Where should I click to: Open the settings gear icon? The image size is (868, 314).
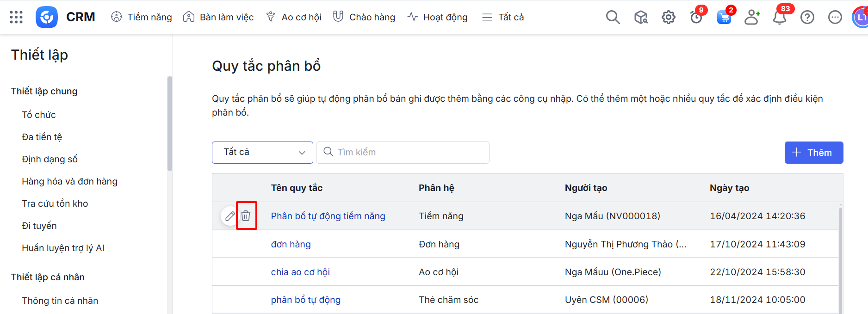(x=668, y=18)
